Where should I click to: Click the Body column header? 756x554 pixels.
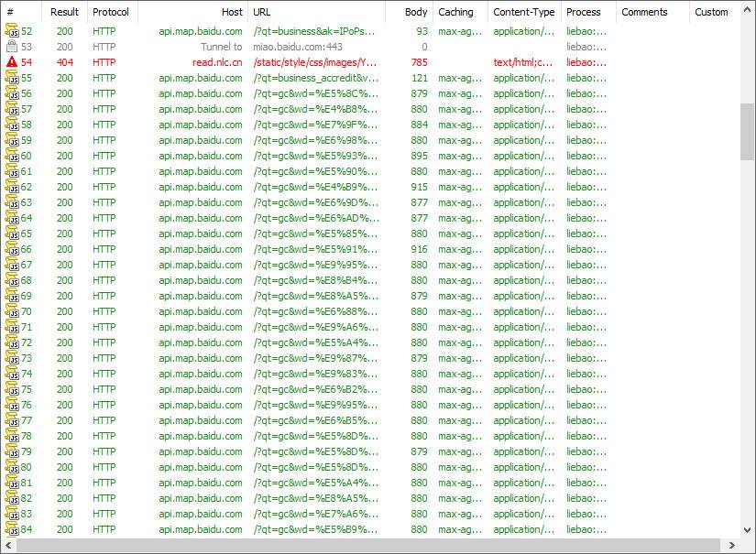[x=416, y=12]
